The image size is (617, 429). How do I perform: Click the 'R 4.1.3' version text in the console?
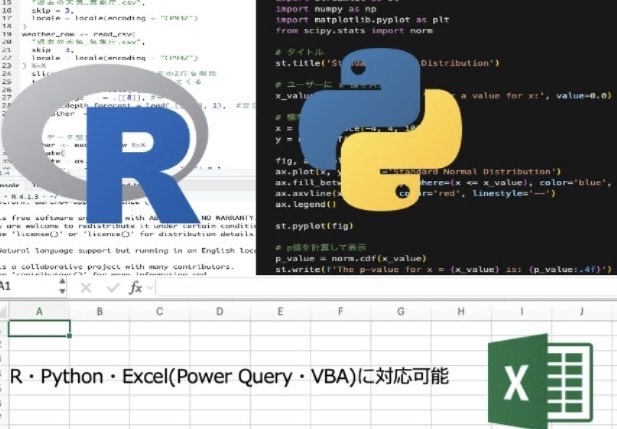click(x=25, y=196)
